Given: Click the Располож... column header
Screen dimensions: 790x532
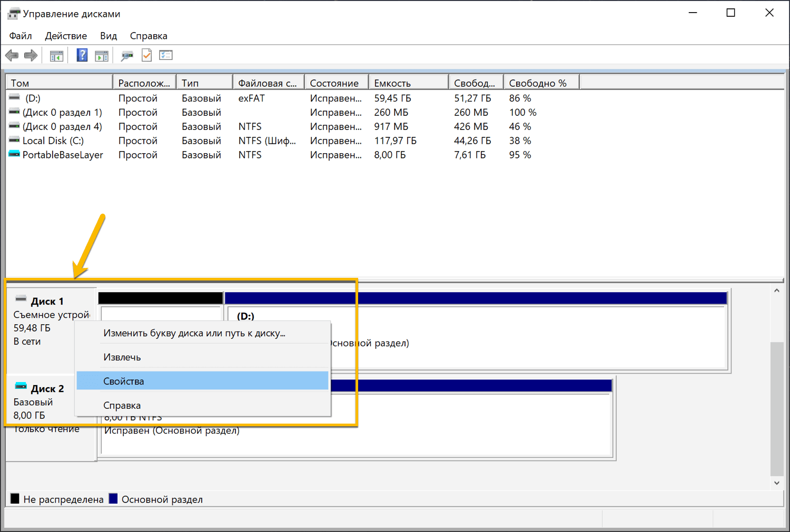Looking at the screenshot, I should coord(145,83).
